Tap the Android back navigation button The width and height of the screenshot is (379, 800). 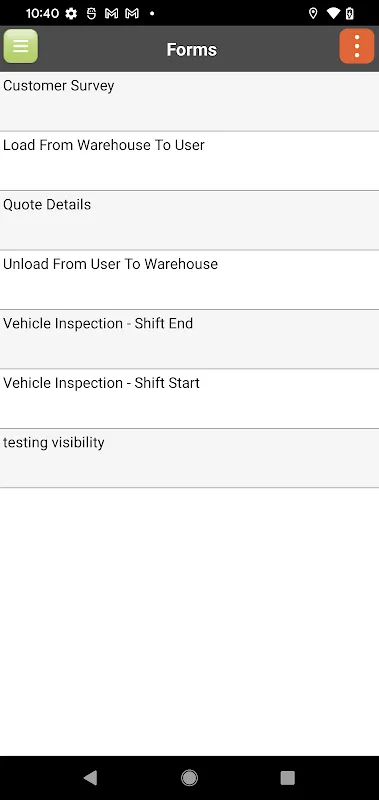[90, 778]
